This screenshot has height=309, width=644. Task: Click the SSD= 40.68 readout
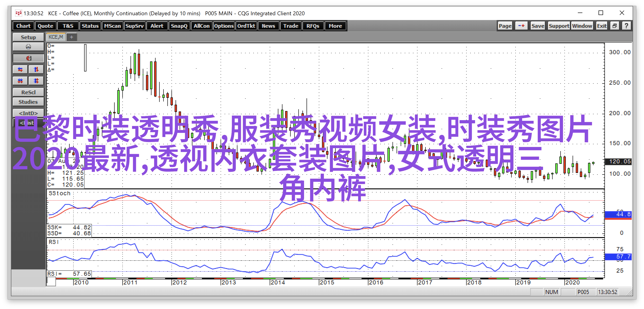pyautogui.click(x=69, y=233)
